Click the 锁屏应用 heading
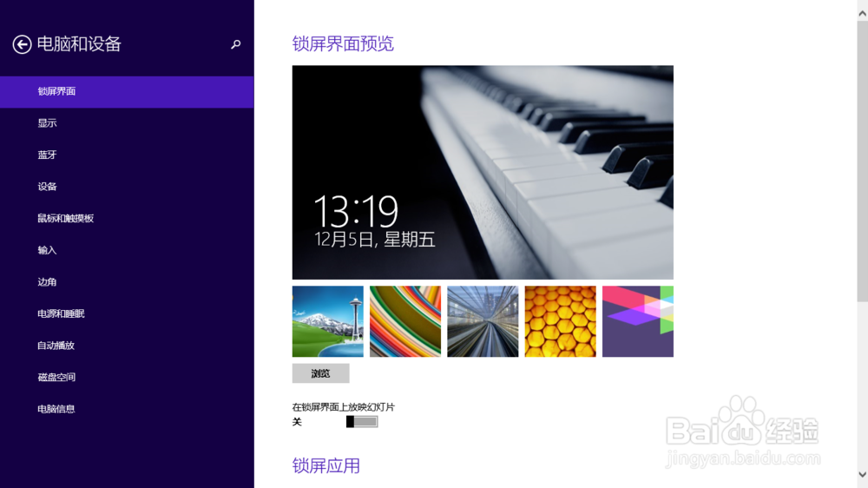The height and width of the screenshot is (488, 868). (x=326, y=465)
